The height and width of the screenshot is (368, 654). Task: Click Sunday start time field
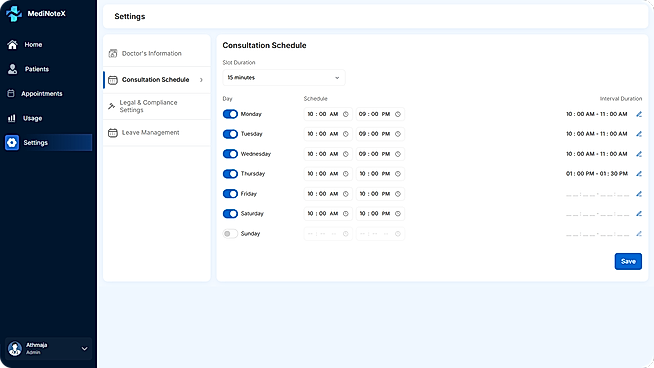(328, 234)
